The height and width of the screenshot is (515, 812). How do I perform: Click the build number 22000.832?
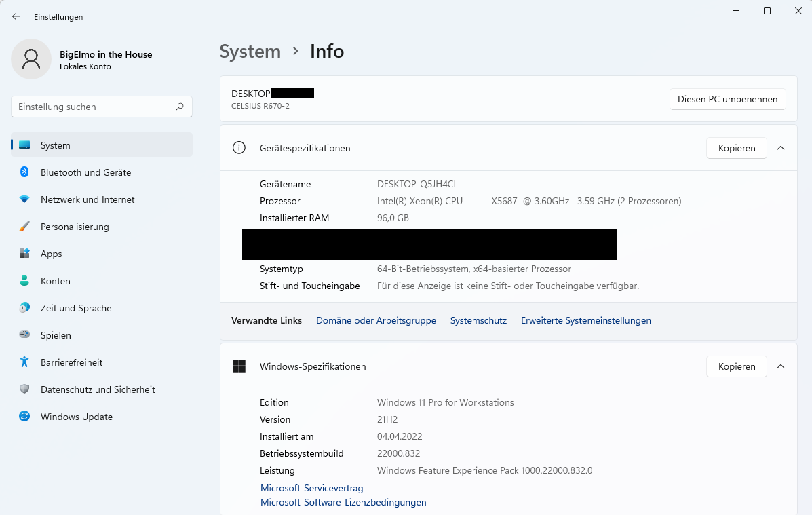pos(398,453)
